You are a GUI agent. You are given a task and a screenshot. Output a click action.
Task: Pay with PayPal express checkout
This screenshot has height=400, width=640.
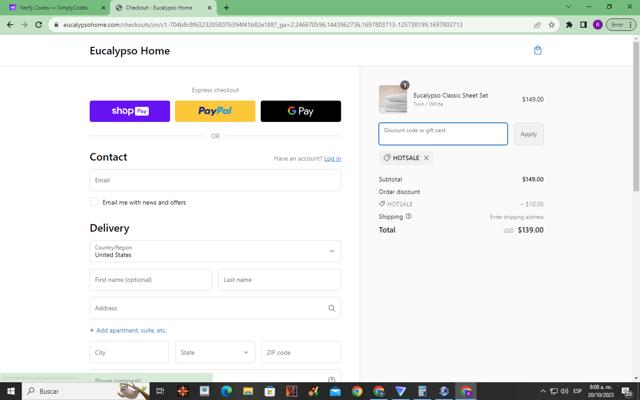tap(215, 111)
